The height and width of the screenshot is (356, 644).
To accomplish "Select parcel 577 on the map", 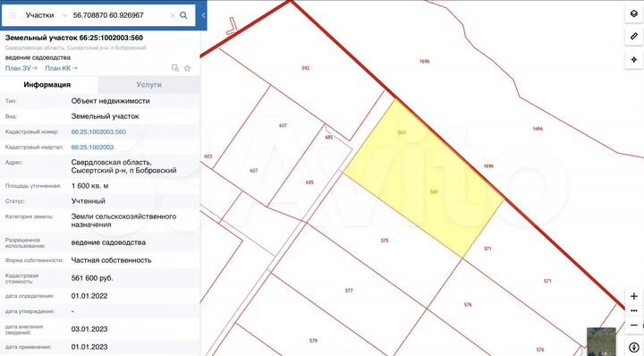I will (349, 291).
